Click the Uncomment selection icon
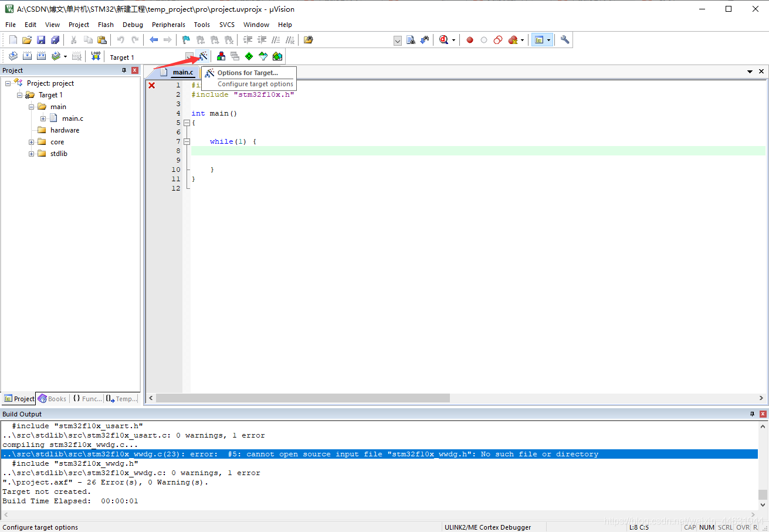 click(x=290, y=40)
